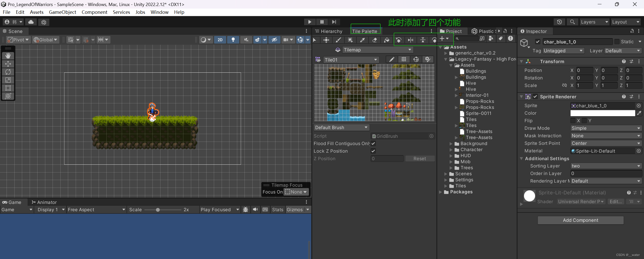Image resolution: width=644 pixels, height=259 pixels.
Task: Click the Reset Z Position button
Action: point(420,159)
